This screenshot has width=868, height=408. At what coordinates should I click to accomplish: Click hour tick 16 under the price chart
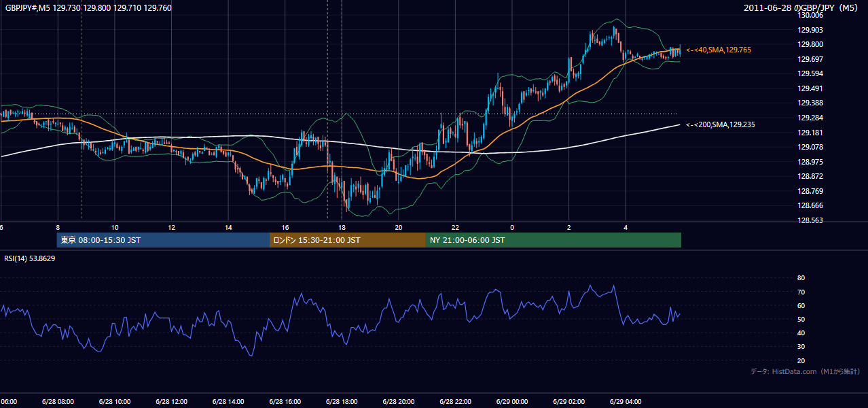pyautogui.click(x=285, y=227)
